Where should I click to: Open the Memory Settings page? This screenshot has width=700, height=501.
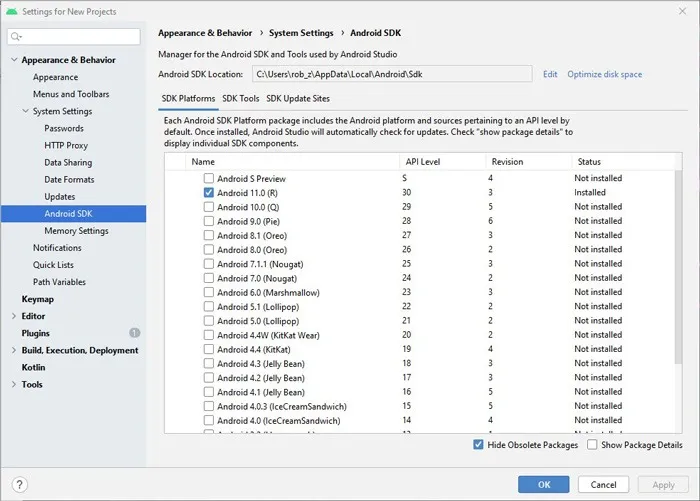76,231
